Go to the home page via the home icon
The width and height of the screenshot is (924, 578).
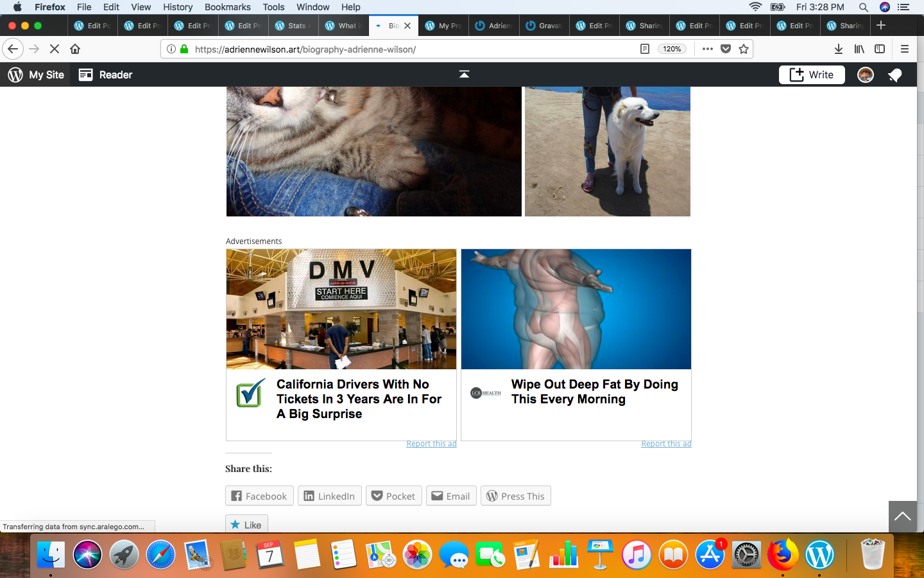click(76, 49)
